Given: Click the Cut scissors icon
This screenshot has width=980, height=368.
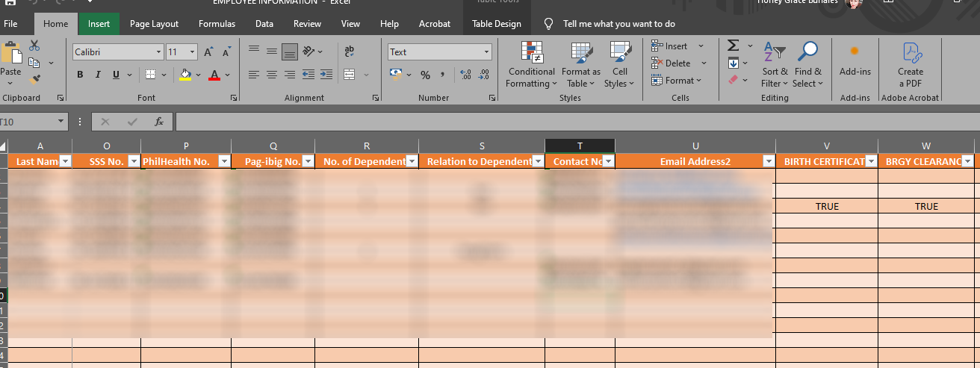Looking at the screenshot, I should pyautogui.click(x=34, y=46).
